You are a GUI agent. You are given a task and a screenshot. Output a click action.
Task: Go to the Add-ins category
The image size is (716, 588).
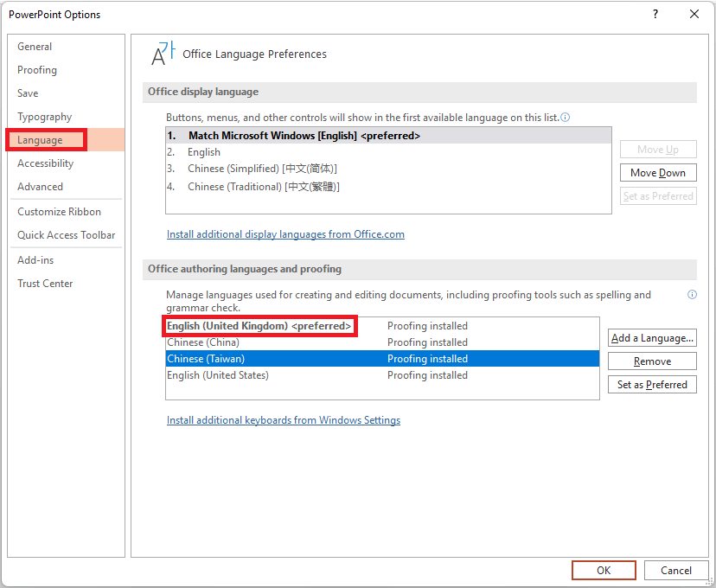coord(67,259)
